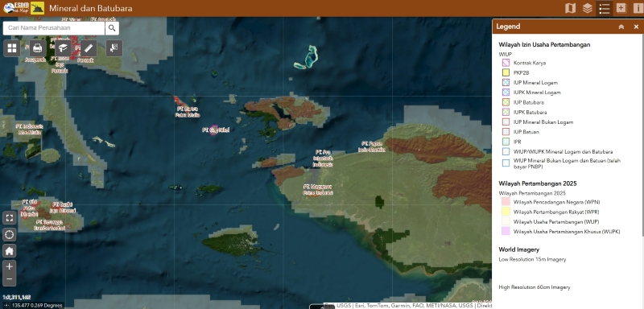Image resolution: width=644 pixels, height=309 pixels.
Task: Return to default extent Home button
Action: click(10, 251)
